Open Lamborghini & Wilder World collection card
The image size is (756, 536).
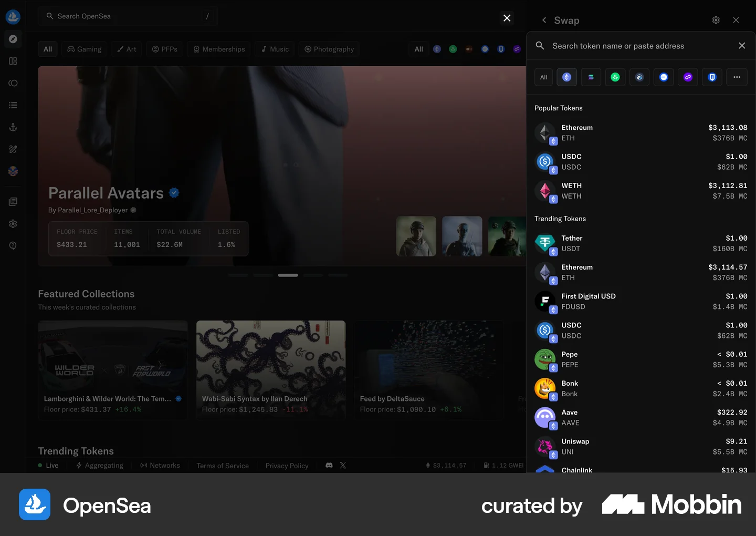pyautogui.click(x=113, y=370)
